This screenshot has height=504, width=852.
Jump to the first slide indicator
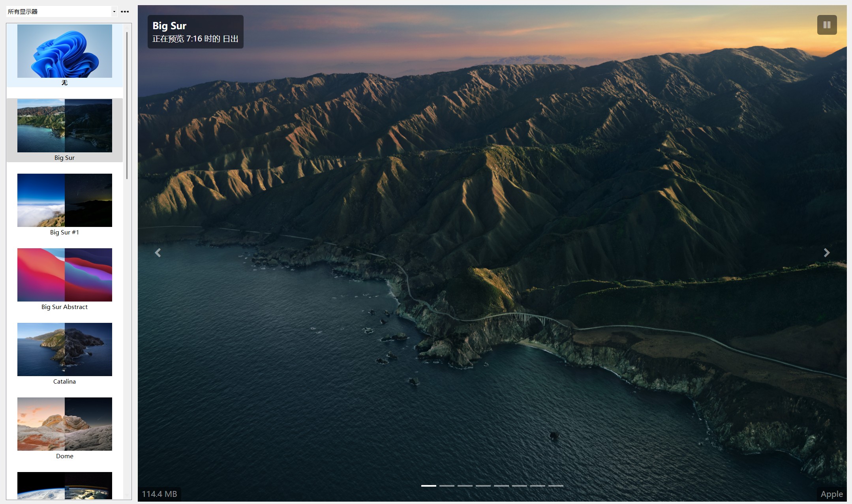click(428, 485)
